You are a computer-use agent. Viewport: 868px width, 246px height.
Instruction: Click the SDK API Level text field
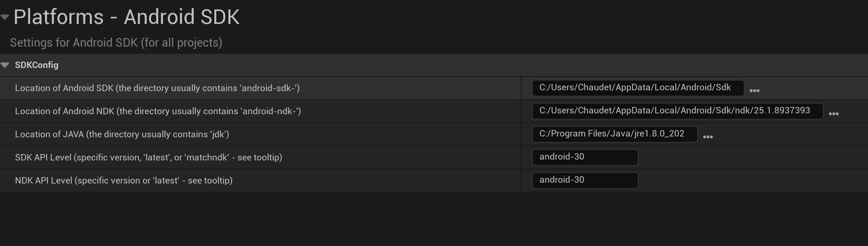click(585, 157)
